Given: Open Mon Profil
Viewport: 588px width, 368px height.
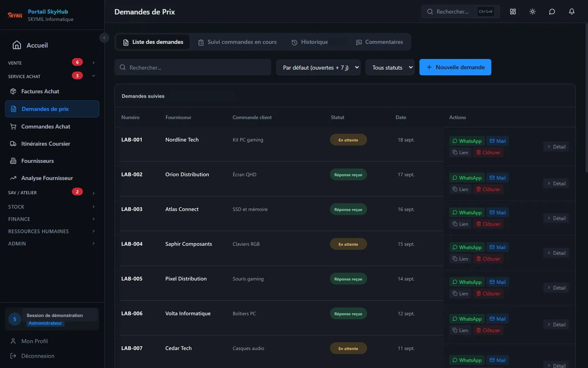Looking at the screenshot, I should click(x=34, y=341).
